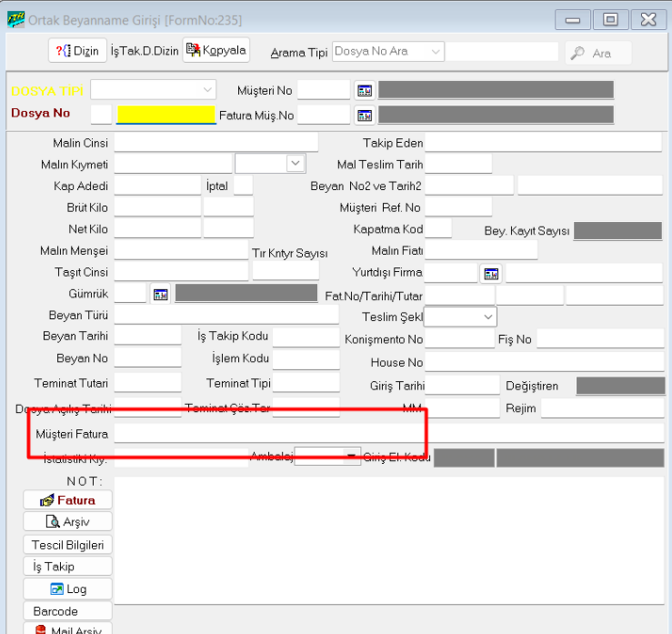The height and width of the screenshot is (634, 672).
Task: Click the İşTak.D.Dizin button
Action: point(145,52)
